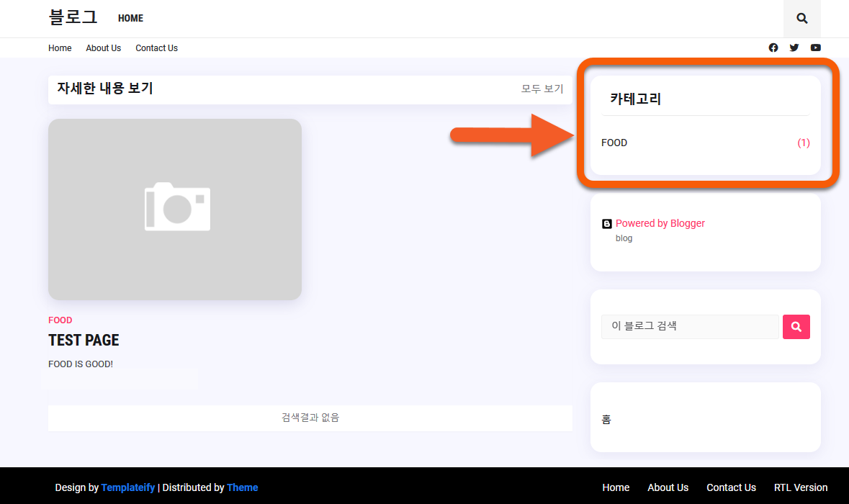Open the TEST PAGE post title
Screen dimensions: 849x504
[x=84, y=340]
